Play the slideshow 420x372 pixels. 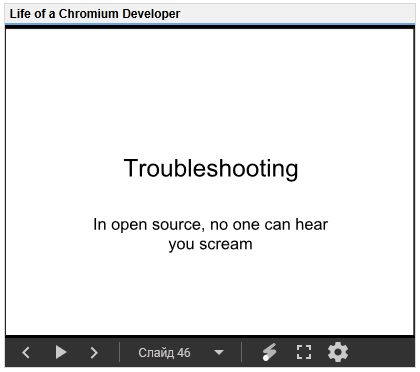pos(61,352)
